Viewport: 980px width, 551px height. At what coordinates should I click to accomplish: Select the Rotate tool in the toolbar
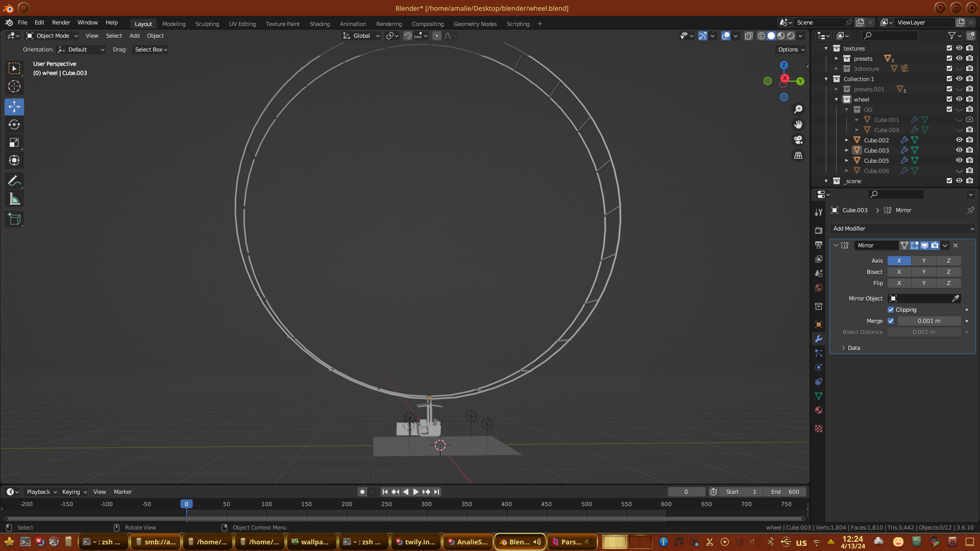tap(14, 125)
